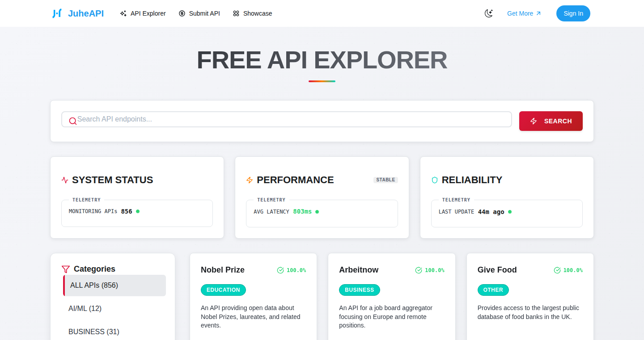Open the Submit API menu item
Viewport: 644px width, 340px height.
click(199, 13)
